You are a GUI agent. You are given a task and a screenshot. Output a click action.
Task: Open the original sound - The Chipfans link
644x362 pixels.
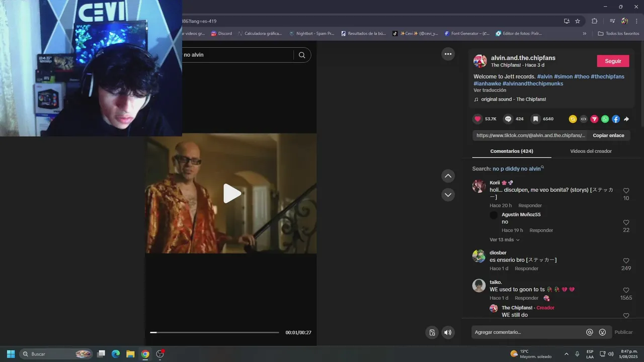513,100
